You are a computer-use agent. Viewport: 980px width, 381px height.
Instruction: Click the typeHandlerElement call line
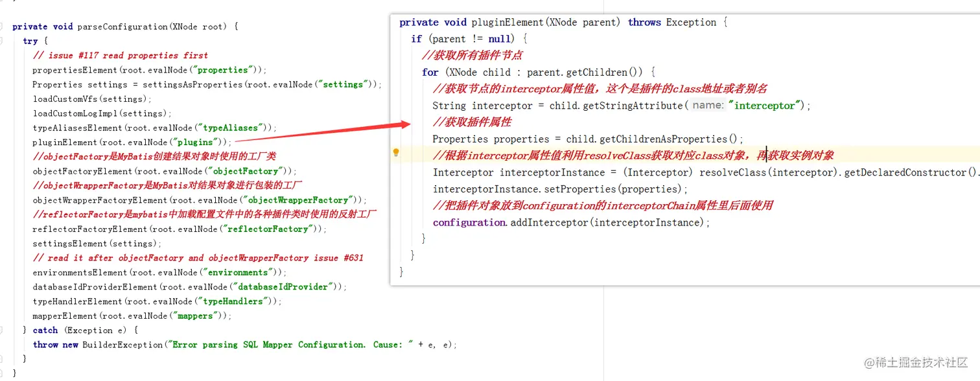tap(157, 301)
